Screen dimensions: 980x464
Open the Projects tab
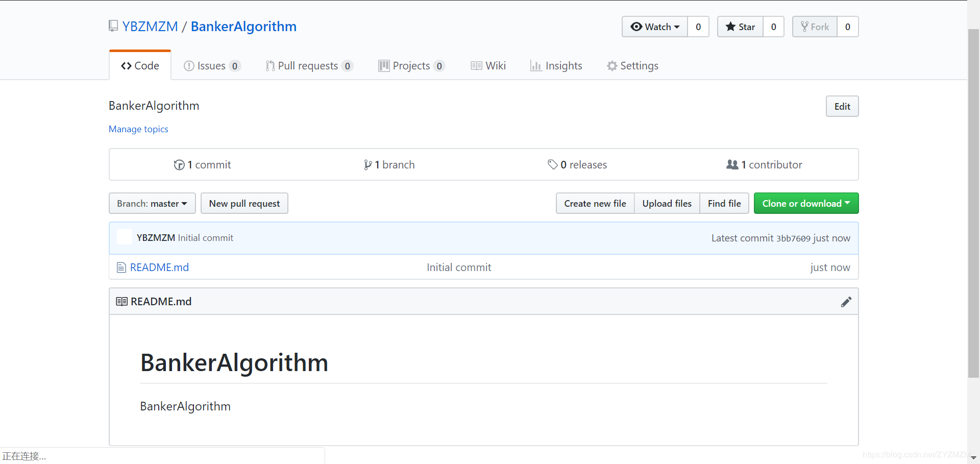click(411, 65)
